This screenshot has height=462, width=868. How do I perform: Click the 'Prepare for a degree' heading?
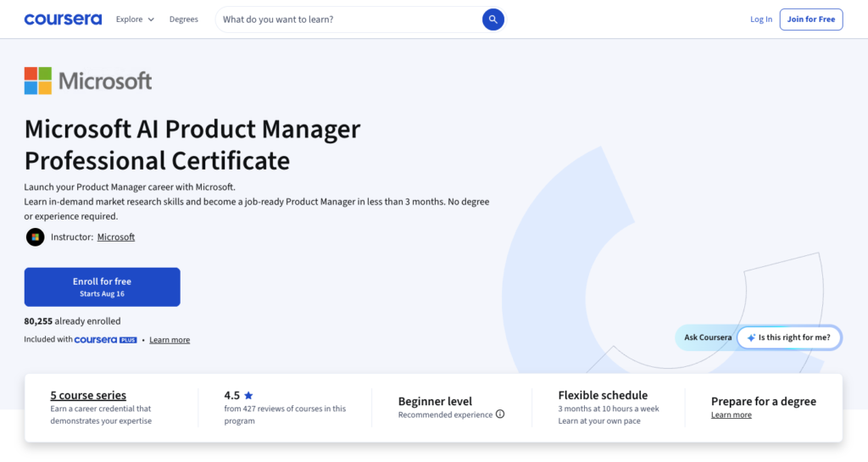(x=764, y=401)
